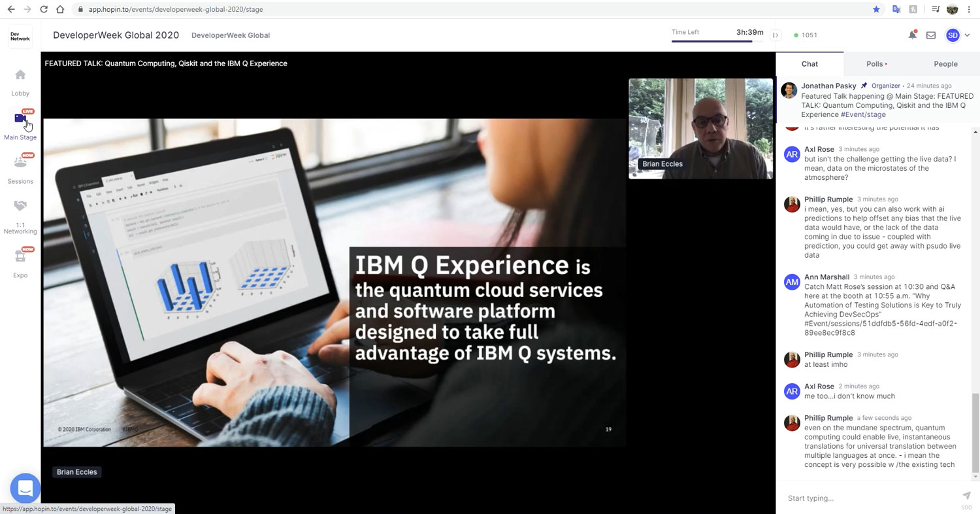
Task: Click the Organizer badge text
Action: (x=886, y=86)
